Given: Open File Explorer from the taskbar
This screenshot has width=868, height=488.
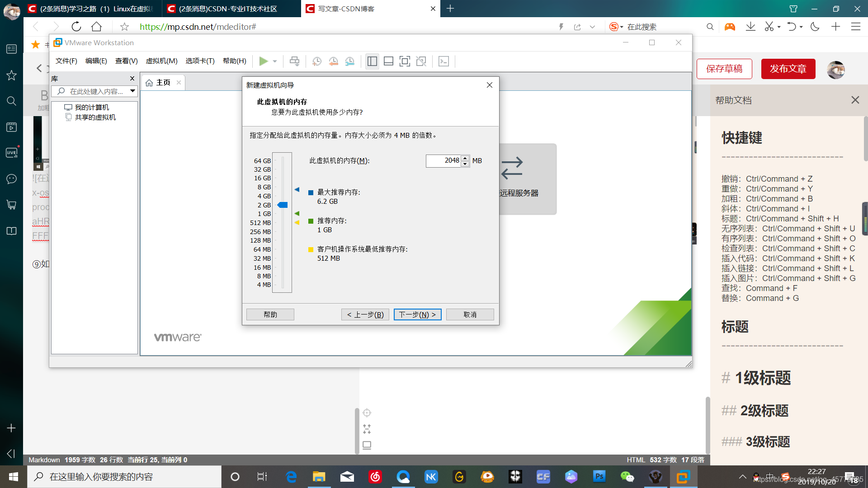Looking at the screenshot, I should 319,477.
